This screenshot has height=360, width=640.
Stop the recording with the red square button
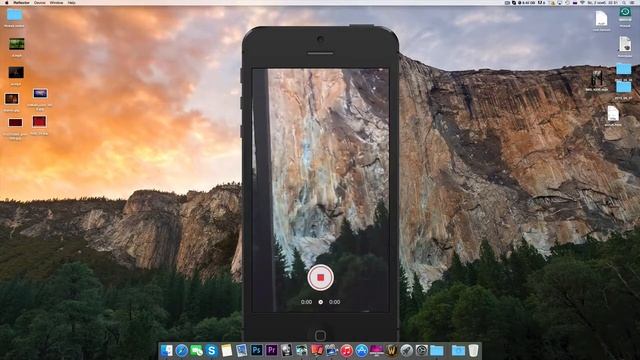coord(320,278)
